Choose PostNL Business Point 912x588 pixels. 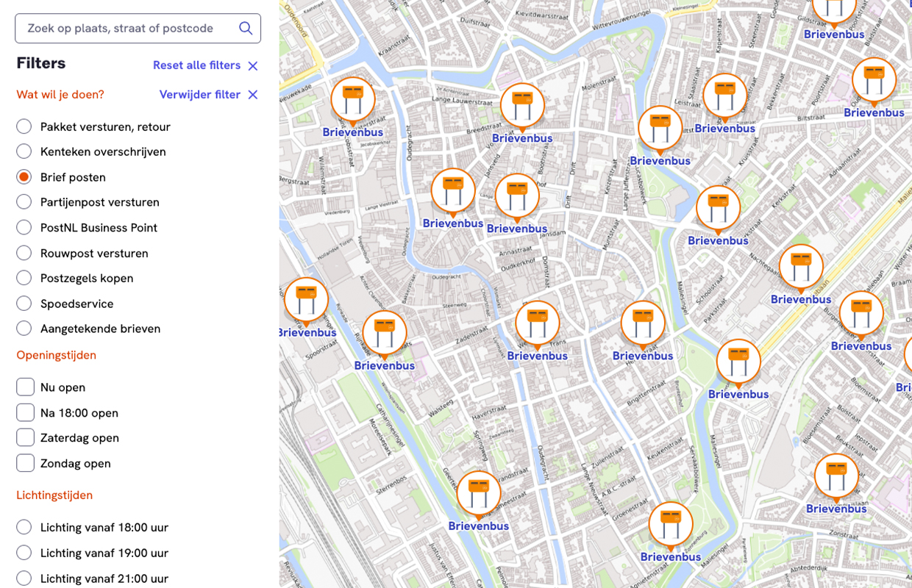[24, 228]
